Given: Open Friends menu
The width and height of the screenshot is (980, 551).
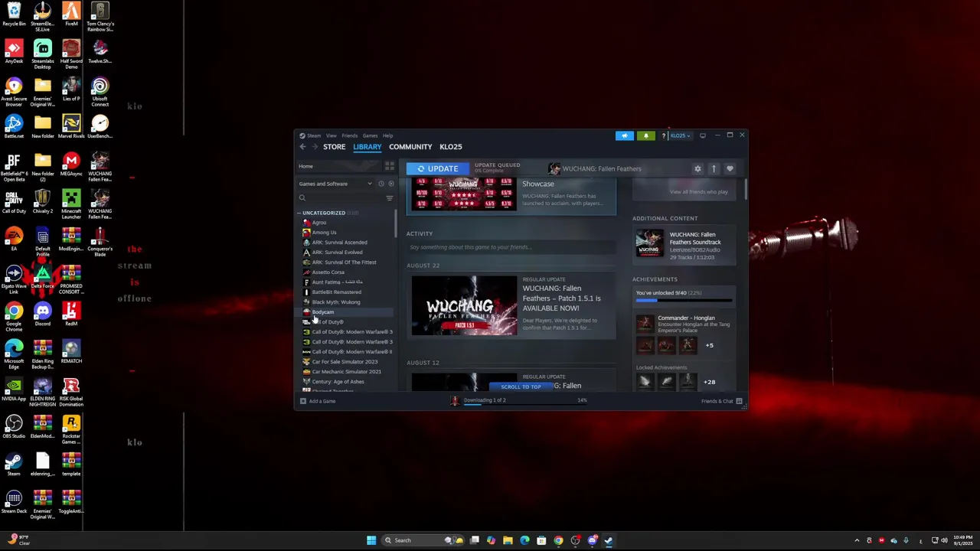Looking at the screenshot, I should (x=349, y=135).
